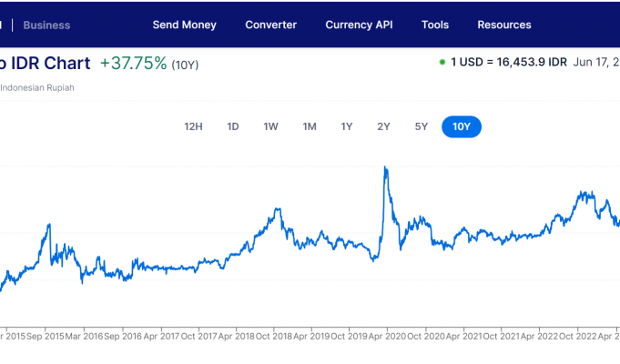Navigate to Currency API

[x=360, y=25]
